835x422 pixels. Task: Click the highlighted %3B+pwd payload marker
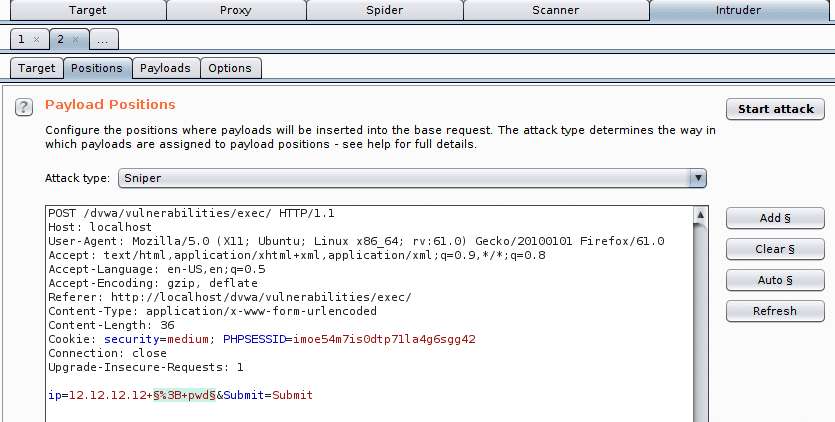[x=184, y=395]
